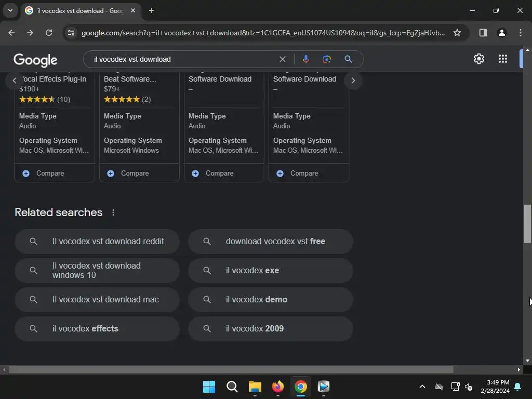This screenshot has width=532, height=399.
Task: Go forward to next page
Action: pyautogui.click(x=30, y=33)
